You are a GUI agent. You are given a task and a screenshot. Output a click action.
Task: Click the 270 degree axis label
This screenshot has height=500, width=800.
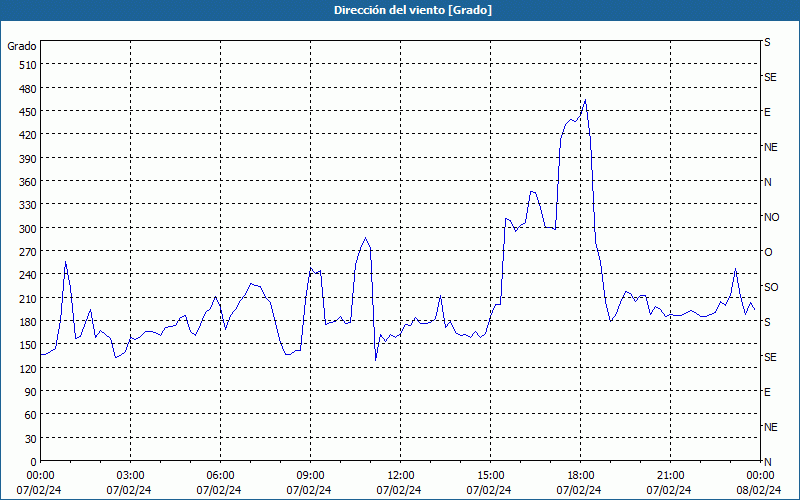click(29, 252)
